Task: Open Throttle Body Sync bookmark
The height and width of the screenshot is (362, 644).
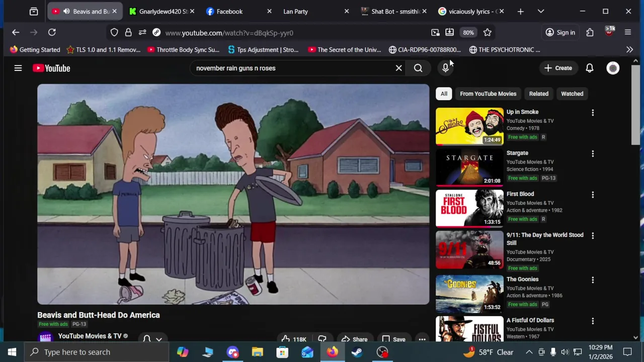Action: click(183, 49)
